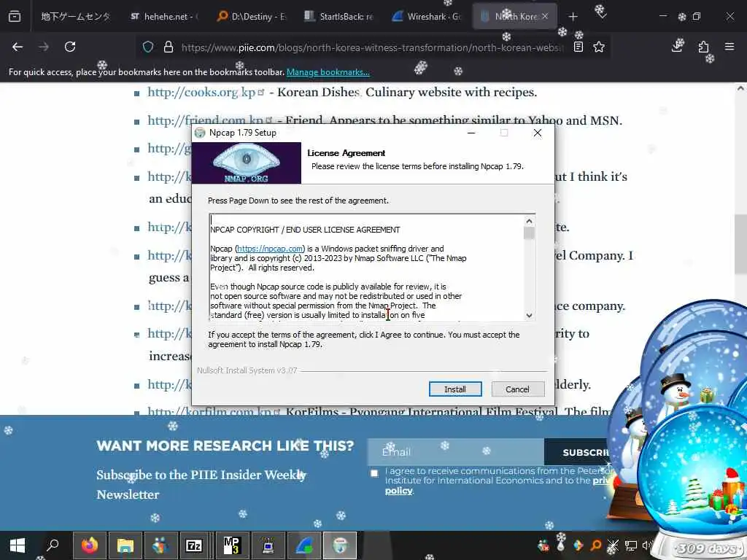Open the network computer taskbar icon

(x=268, y=545)
